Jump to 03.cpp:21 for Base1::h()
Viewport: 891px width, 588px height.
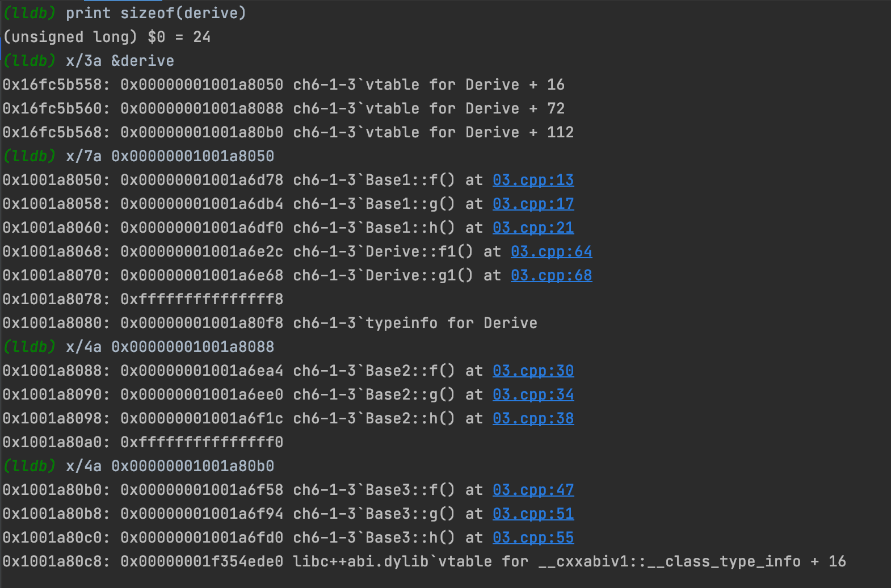[x=533, y=228]
